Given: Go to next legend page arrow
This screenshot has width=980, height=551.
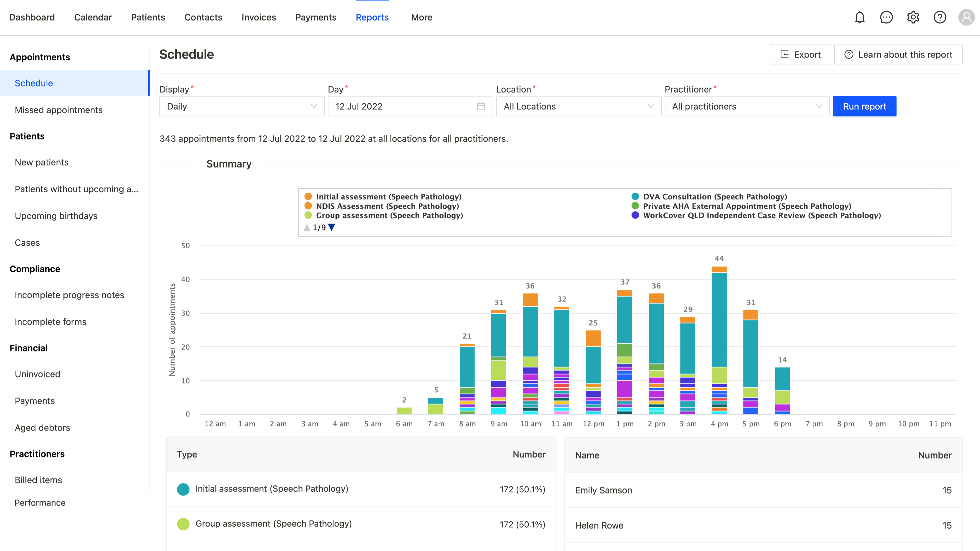Looking at the screenshot, I should [x=332, y=227].
